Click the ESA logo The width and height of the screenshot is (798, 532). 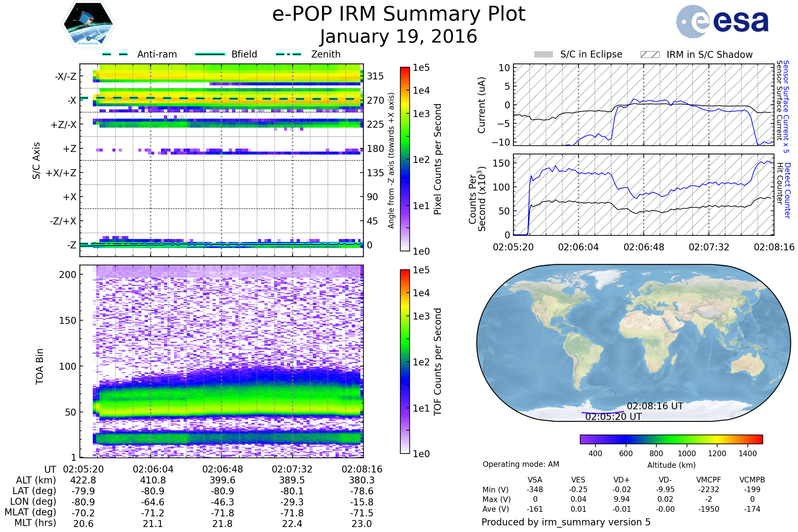[x=722, y=21]
